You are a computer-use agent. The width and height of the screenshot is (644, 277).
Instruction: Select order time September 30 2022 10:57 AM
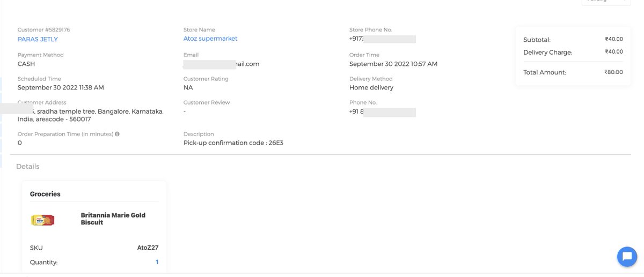point(393,64)
